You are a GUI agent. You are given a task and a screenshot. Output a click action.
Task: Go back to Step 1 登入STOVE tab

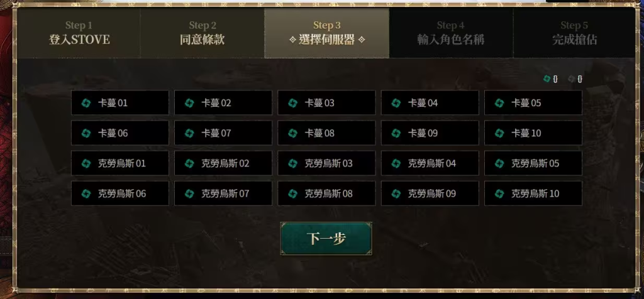tap(79, 33)
